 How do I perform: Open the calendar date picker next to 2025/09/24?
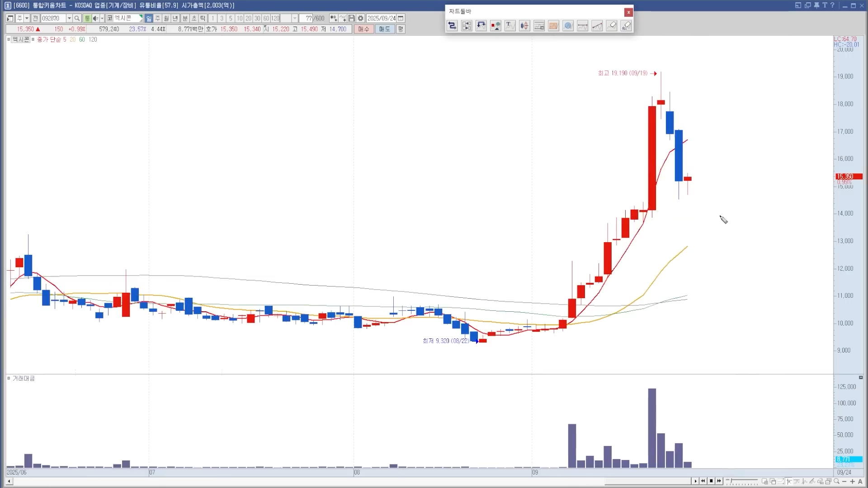(x=401, y=19)
